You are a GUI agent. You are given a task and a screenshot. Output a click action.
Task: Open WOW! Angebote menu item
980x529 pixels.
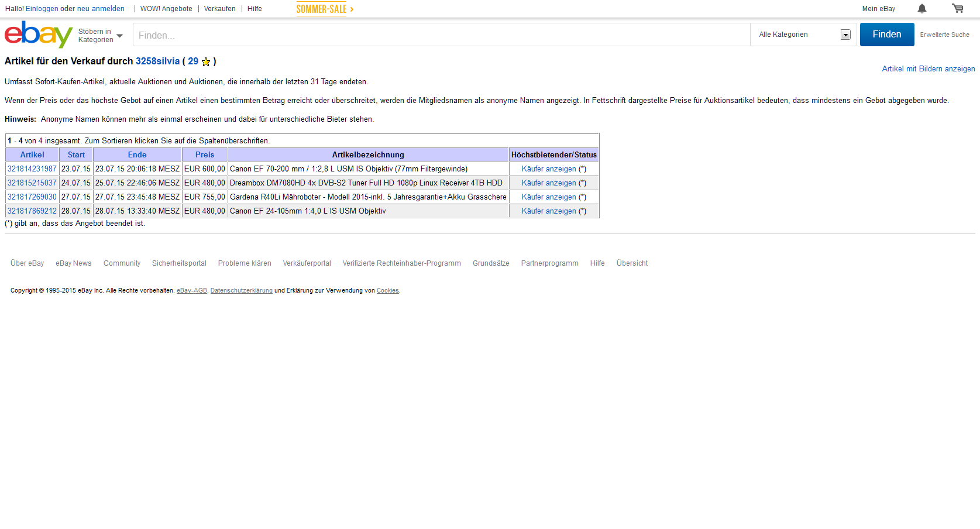coord(166,9)
